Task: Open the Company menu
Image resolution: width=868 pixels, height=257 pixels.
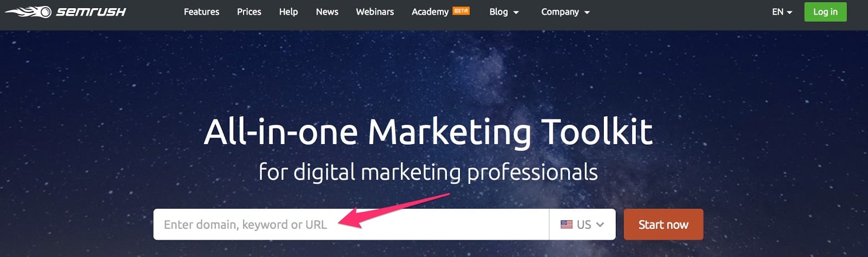Action: click(x=560, y=12)
